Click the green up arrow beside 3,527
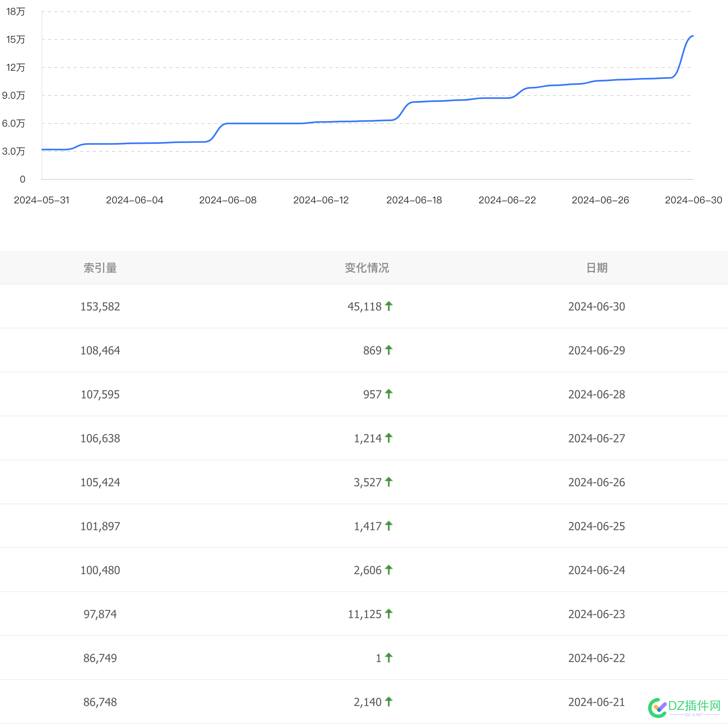Image resolution: width=728 pixels, height=724 pixels. pyautogui.click(x=389, y=482)
